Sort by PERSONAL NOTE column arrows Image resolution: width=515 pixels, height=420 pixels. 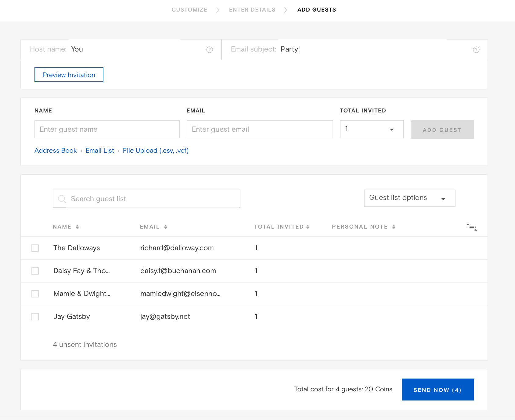click(x=394, y=226)
